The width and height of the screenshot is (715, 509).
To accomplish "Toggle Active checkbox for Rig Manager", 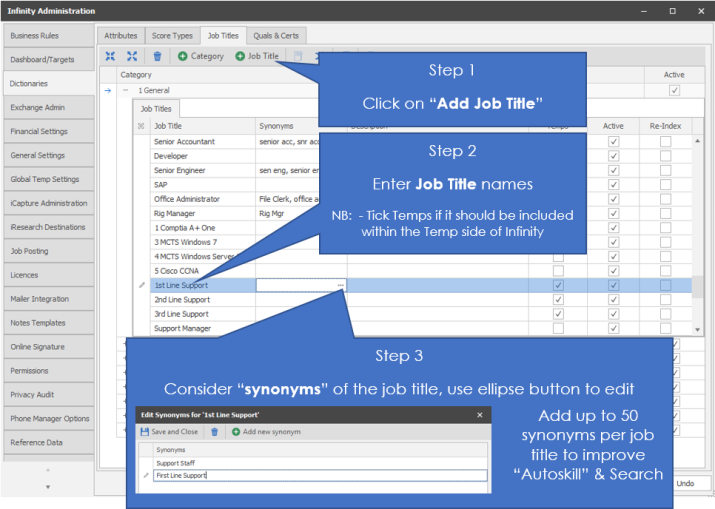I will tap(613, 213).
